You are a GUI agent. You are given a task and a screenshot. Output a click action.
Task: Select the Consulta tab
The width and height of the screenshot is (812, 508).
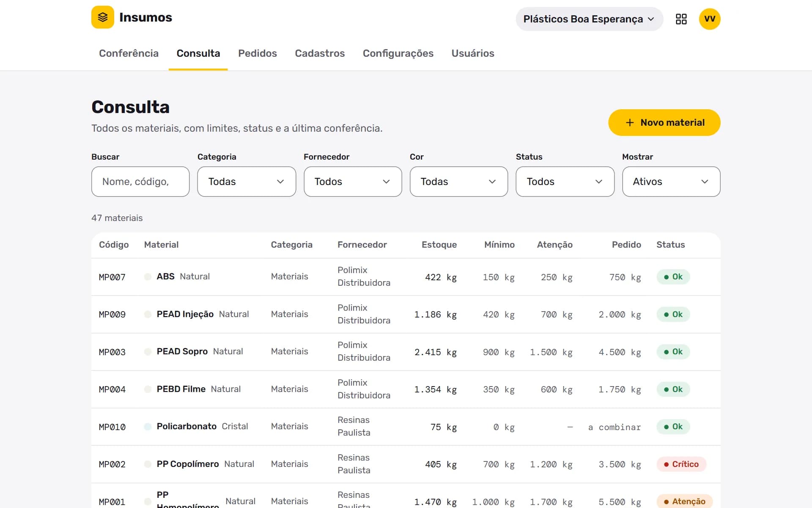tap(198, 53)
